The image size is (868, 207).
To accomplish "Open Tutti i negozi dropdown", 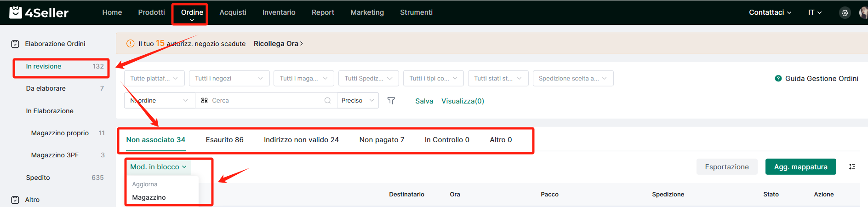I will 229,79.
